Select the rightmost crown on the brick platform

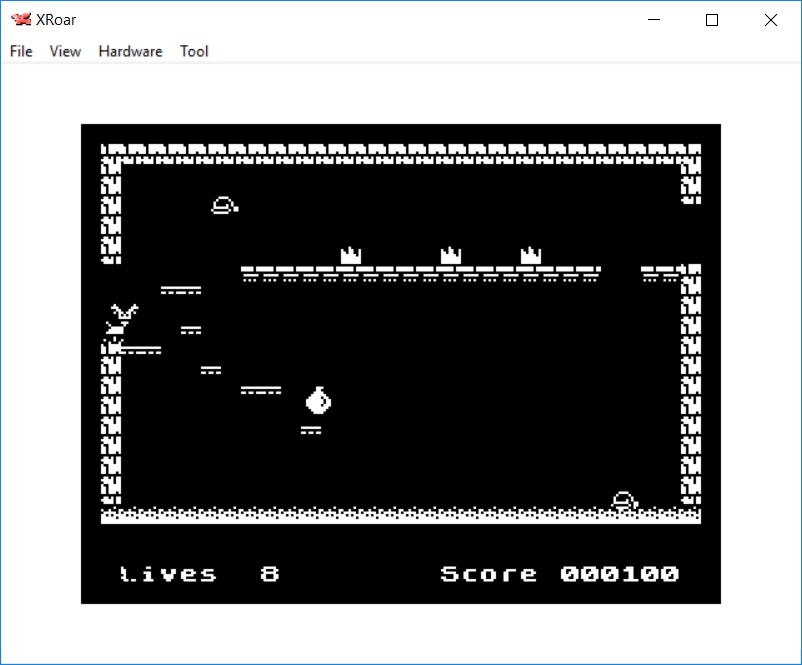[x=530, y=256]
